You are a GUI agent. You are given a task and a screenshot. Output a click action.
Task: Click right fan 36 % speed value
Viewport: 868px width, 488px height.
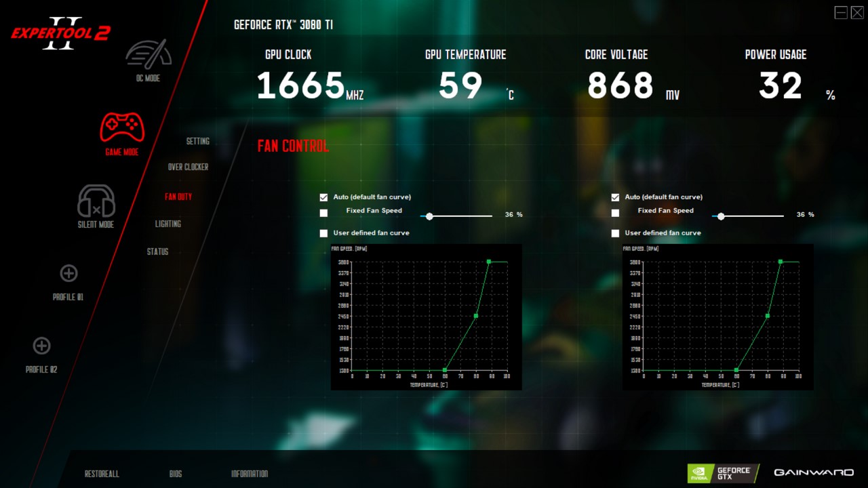tap(805, 214)
